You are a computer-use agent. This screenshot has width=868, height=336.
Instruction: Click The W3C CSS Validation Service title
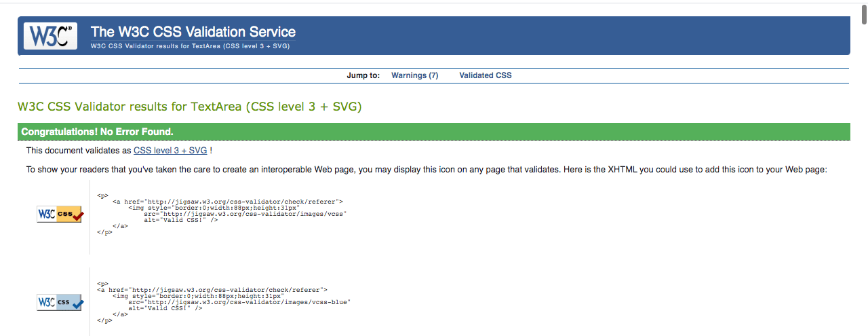pos(193,32)
